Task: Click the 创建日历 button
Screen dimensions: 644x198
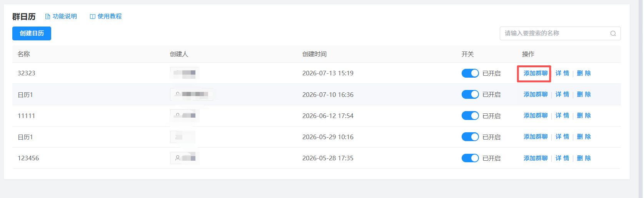Action: click(32, 33)
